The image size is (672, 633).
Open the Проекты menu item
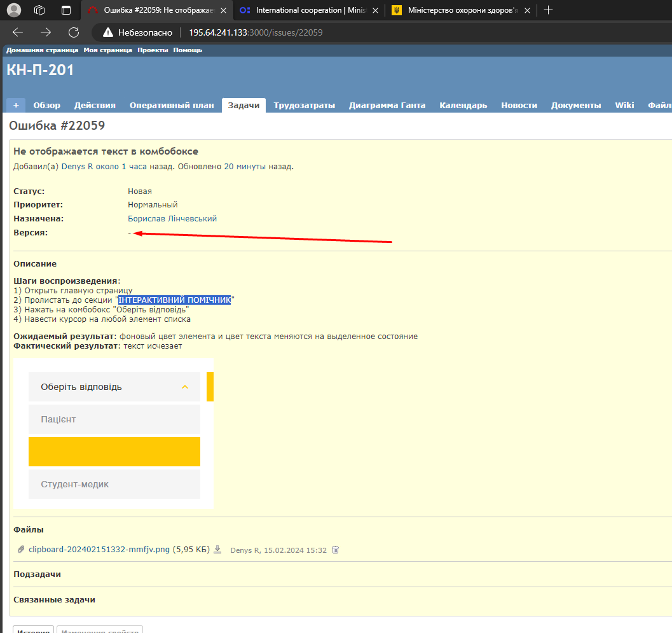pyautogui.click(x=153, y=50)
